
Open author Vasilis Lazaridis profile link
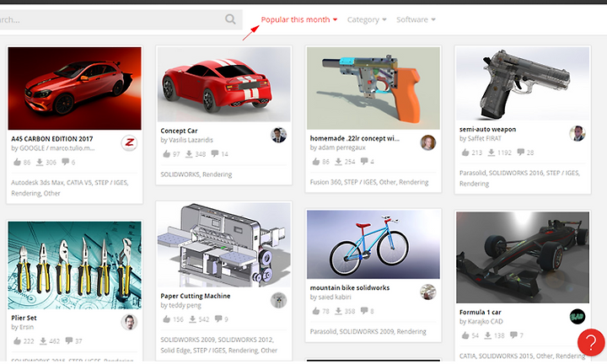pyautogui.click(x=191, y=140)
